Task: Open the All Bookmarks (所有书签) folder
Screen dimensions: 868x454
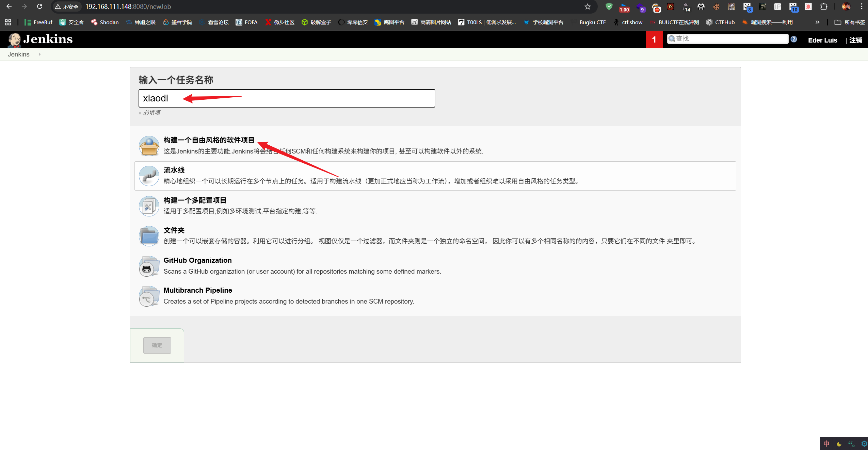Action: (850, 22)
